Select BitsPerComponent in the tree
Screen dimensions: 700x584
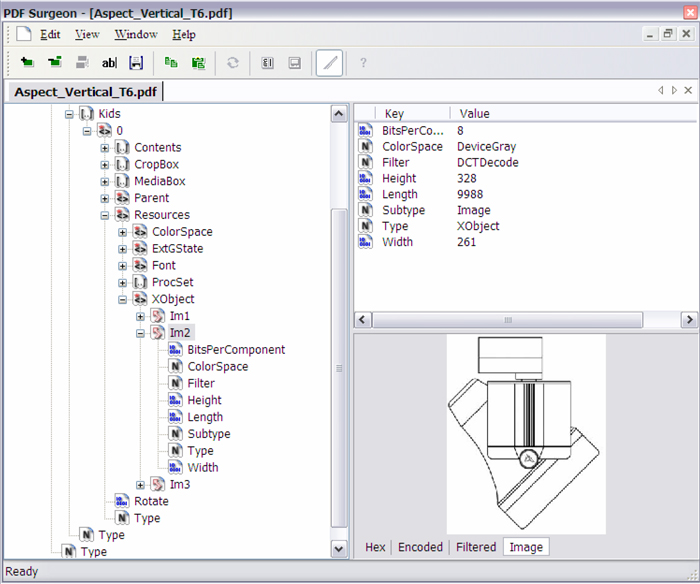tap(236, 350)
